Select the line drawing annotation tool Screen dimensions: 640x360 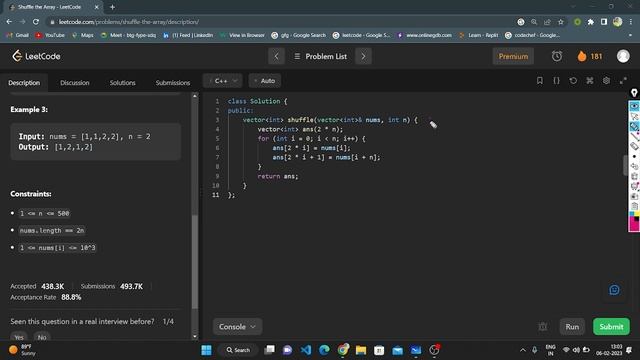point(634,136)
